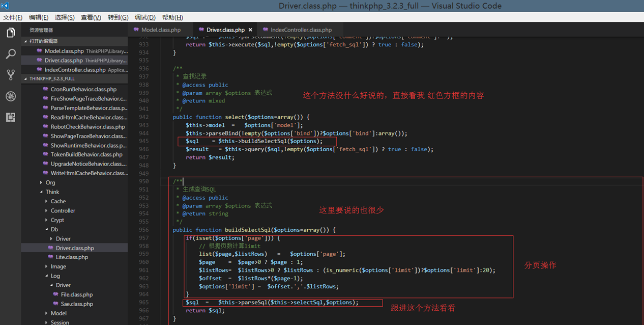Viewport: 644px width, 325px height.
Task: Switch to the Model.class.php editor tab
Action: pos(160,30)
